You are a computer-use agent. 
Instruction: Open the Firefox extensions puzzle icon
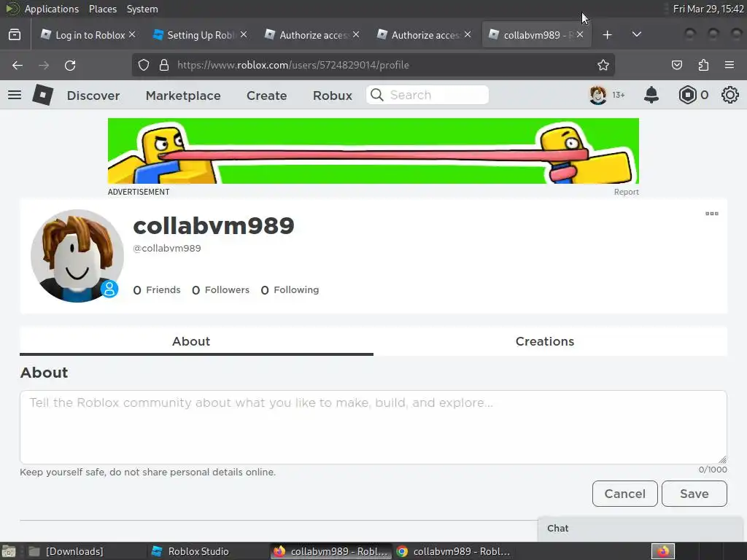click(703, 65)
